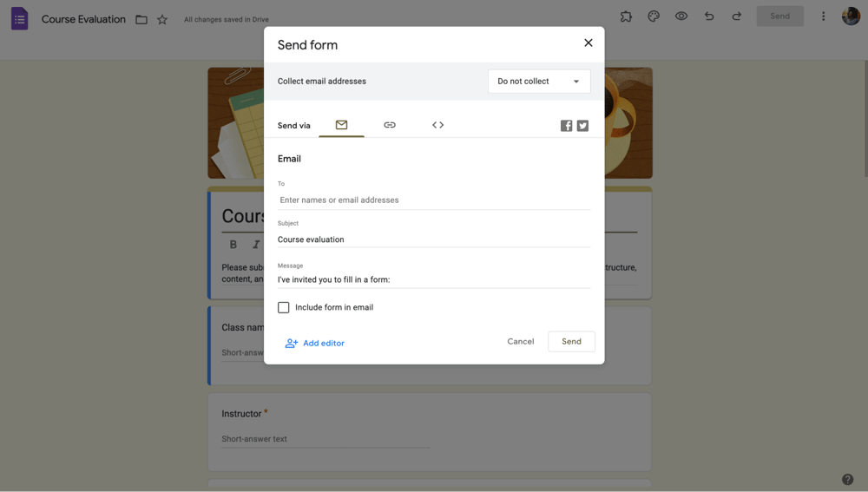Click the move to folder icon

tap(141, 19)
